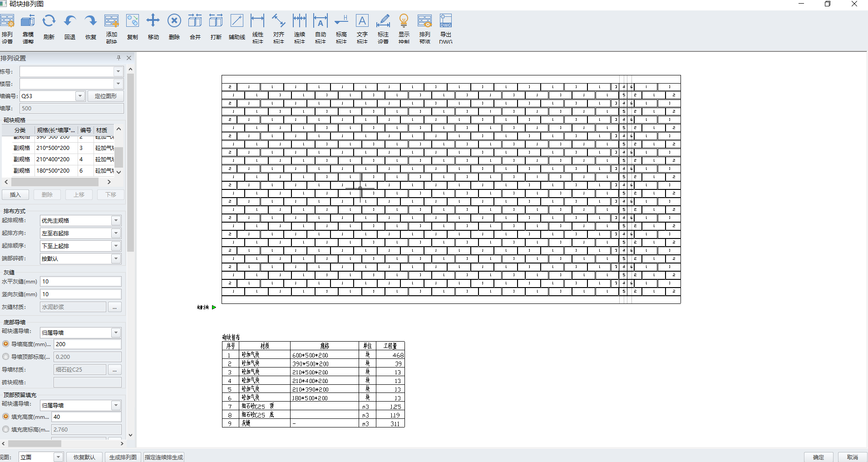Screen dimensions: 868x462
Task: Click the 生成排列图 button
Action: pos(123,457)
